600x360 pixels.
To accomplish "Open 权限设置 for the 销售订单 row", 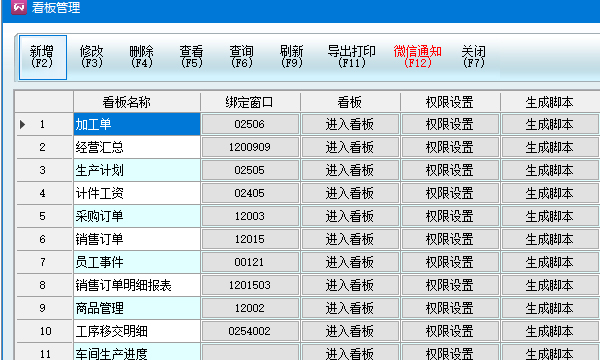I will 450,239.
